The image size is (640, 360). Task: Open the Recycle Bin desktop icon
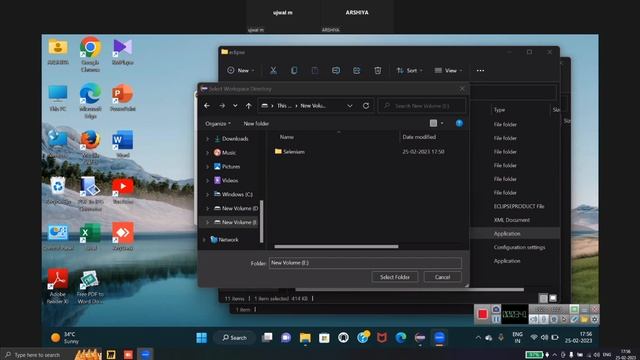point(58,191)
